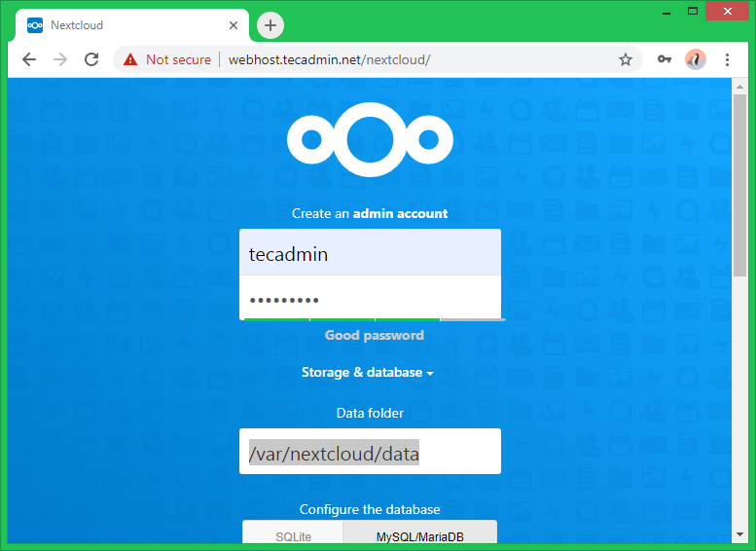Image resolution: width=756 pixels, height=551 pixels.
Task: Maximize the browser window
Action: [x=693, y=11]
